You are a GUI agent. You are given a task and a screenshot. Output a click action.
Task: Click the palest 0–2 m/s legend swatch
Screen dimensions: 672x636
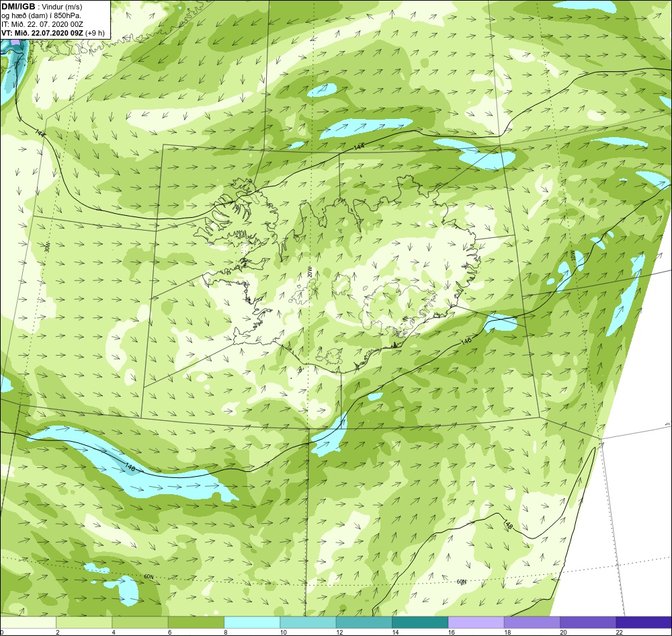click(x=28, y=622)
